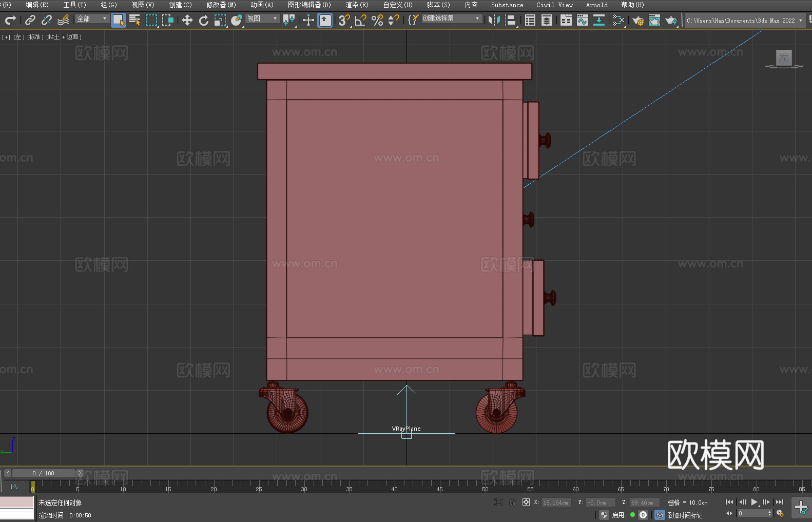Toggle the Percent Snap button
The width and height of the screenshot is (812, 522).
tap(377, 20)
